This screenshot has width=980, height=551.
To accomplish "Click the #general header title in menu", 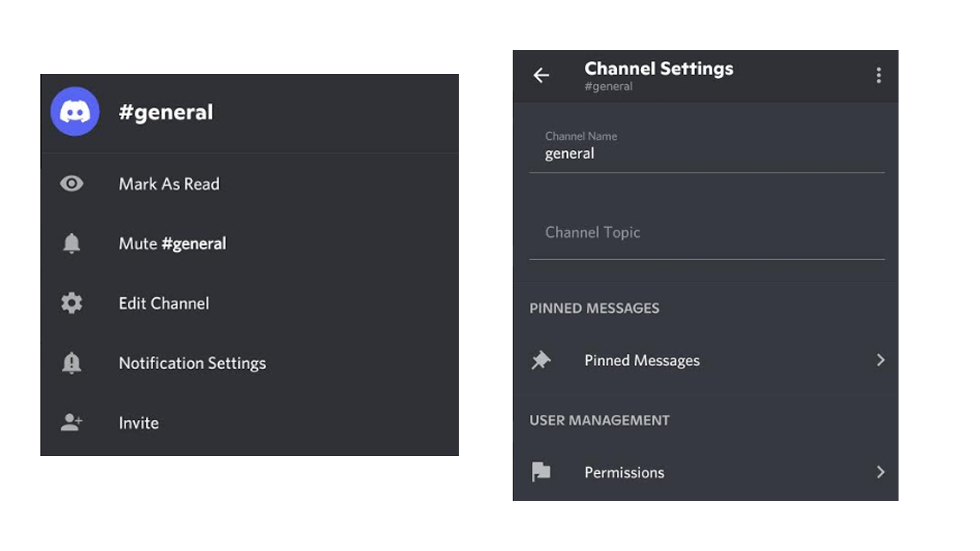I will 166,112.
